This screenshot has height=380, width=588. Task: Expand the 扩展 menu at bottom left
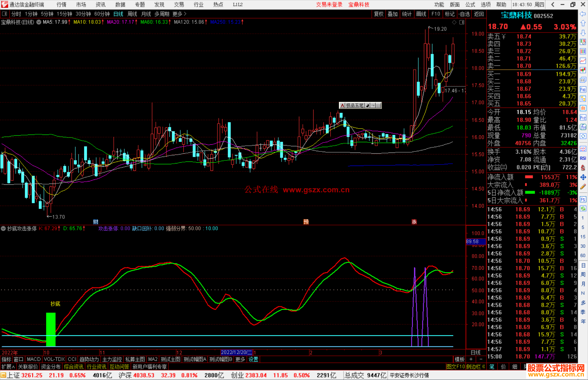click(8, 367)
